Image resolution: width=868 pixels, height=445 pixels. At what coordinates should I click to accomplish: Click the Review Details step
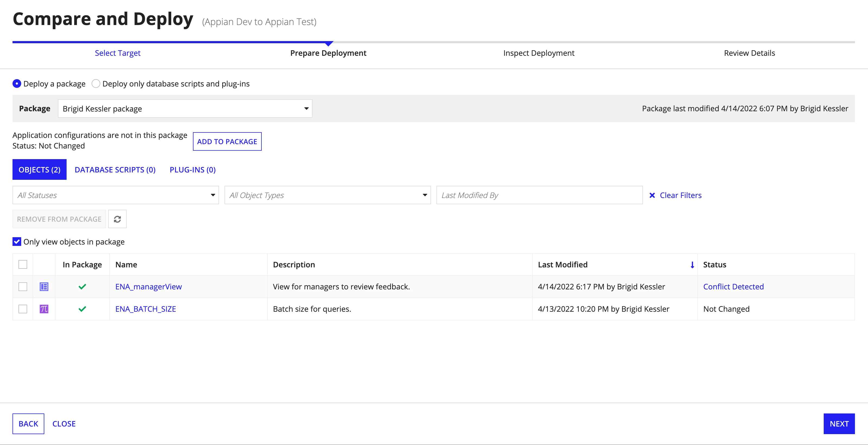(750, 53)
